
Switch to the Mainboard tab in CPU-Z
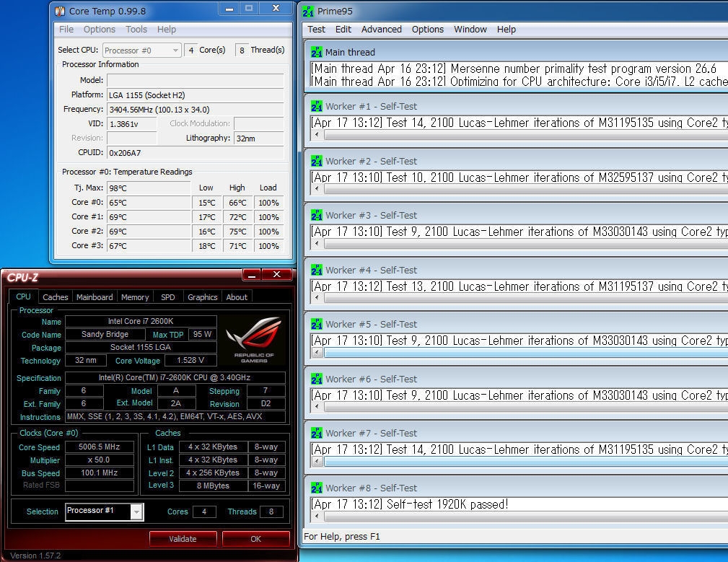tap(95, 297)
